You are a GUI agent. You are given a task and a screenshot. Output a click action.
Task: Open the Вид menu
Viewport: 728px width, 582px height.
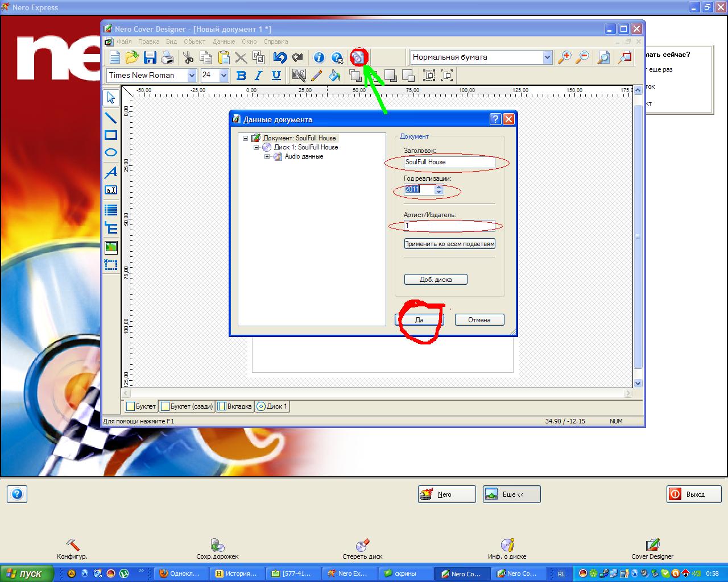[172, 41]
